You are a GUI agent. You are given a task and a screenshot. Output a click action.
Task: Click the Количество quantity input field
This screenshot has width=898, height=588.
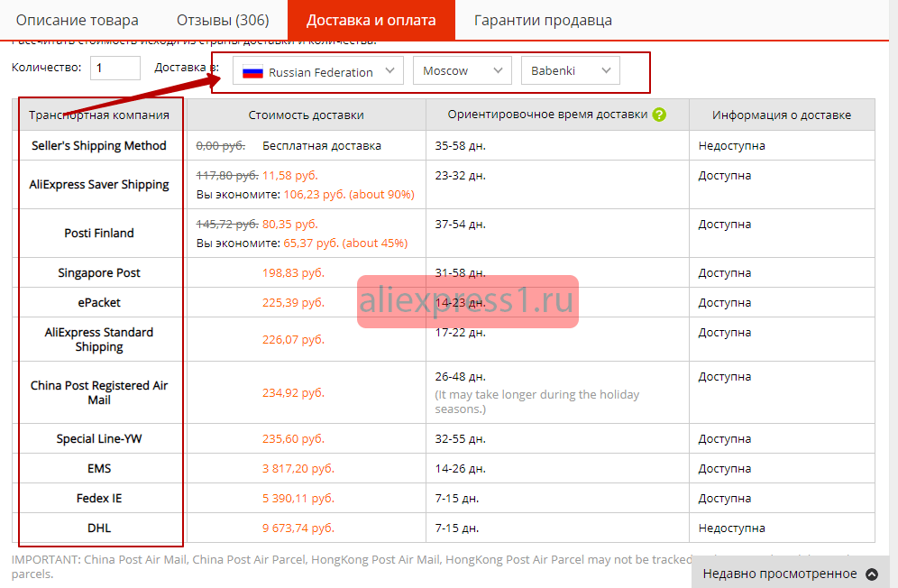click(x=115, y=69)
